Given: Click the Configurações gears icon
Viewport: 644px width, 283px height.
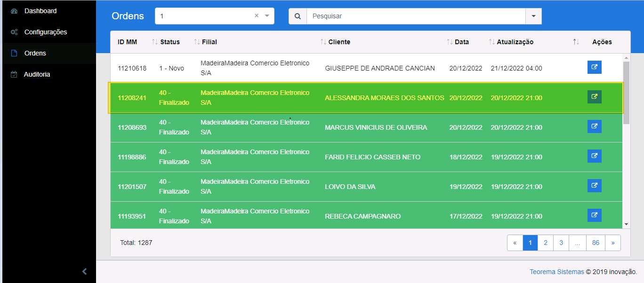Looking at the screenshot, I should tap(14, 32).
